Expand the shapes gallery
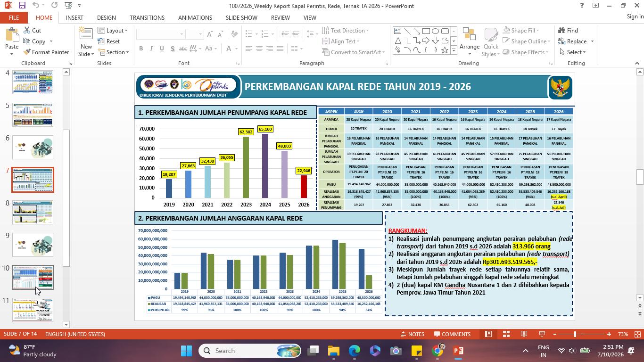Viewport: 644px width, 362px height. point(454,50)
